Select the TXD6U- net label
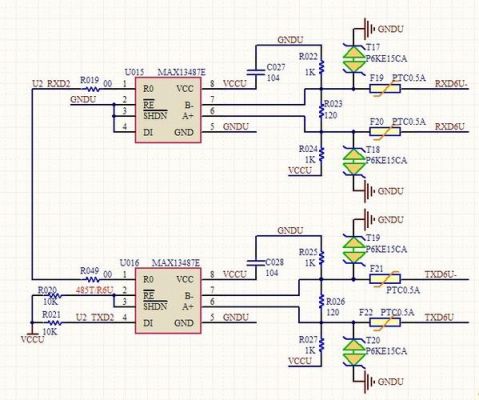The image size is (479, 400). (x=441, y=274)
